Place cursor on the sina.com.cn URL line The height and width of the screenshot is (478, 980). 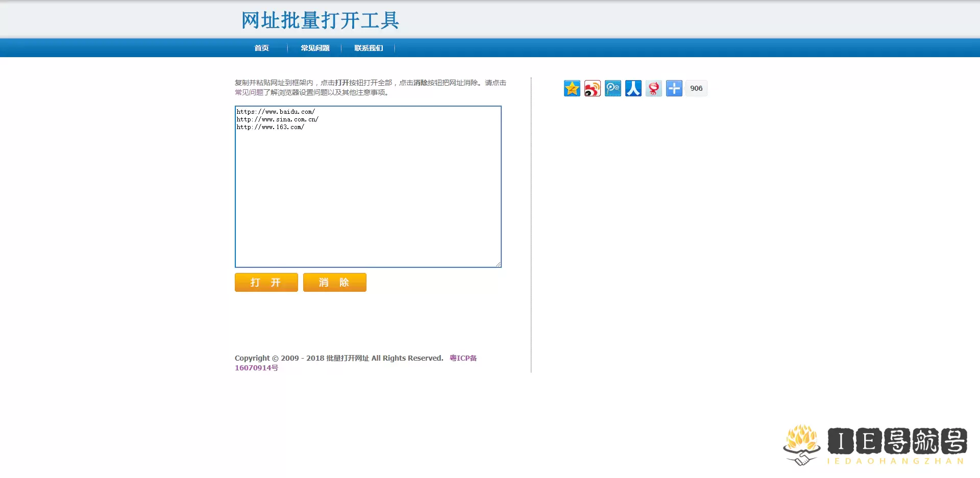pyautogui.click(x=277, y=119)
